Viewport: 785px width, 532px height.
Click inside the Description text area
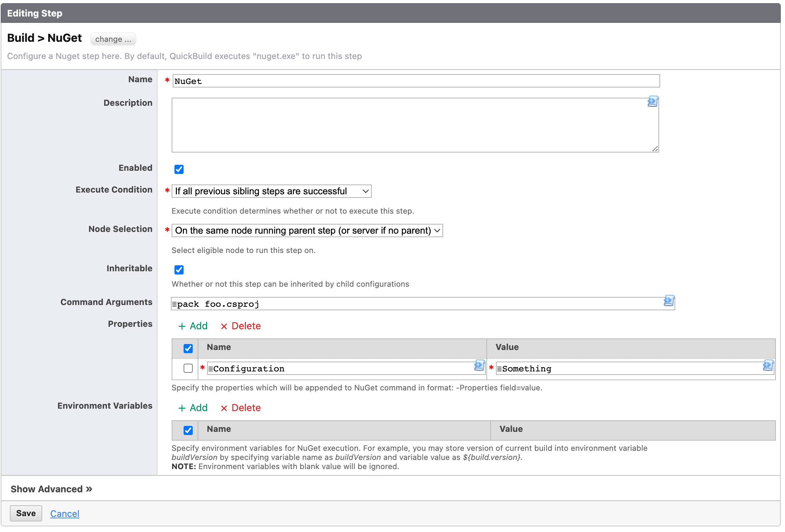[415, 125]
